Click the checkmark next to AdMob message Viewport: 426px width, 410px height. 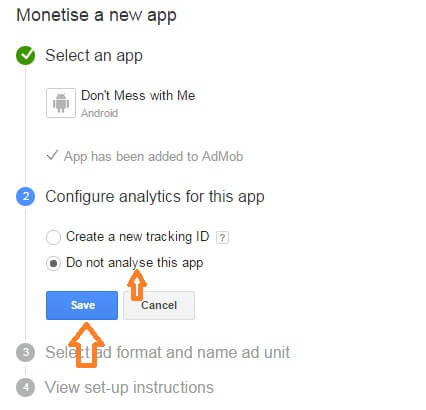point(52,155)
